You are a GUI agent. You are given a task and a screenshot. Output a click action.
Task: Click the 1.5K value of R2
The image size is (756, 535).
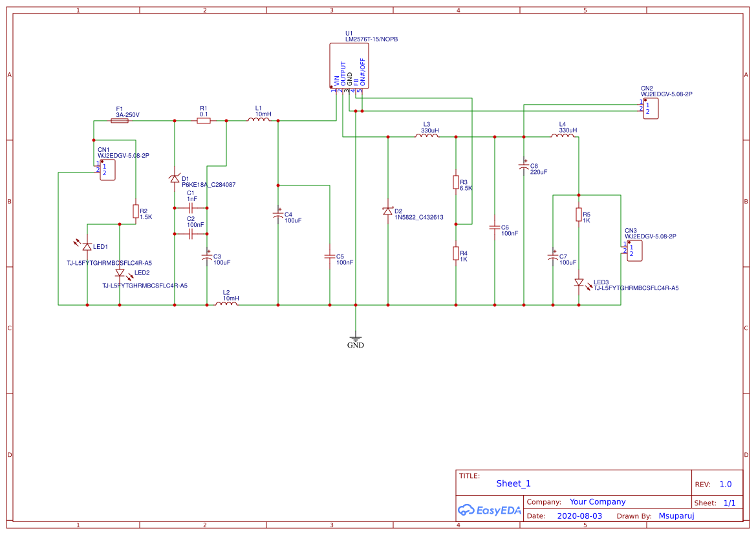coord(146,217)
